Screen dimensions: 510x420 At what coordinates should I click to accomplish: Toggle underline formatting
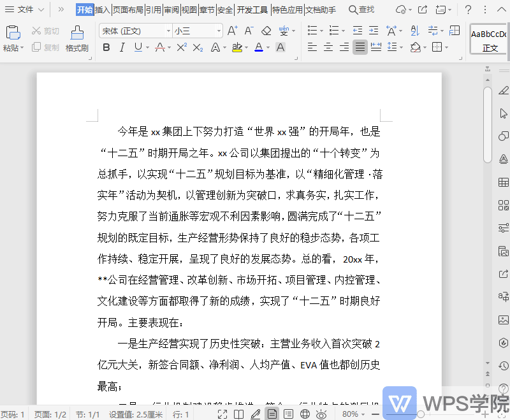pyautogui.click(x=138, y=47)
